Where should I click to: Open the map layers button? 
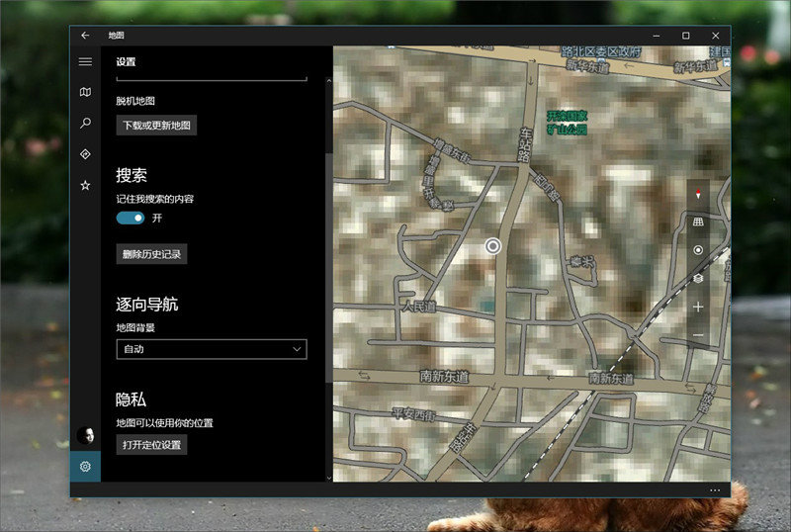click(698, 278)
